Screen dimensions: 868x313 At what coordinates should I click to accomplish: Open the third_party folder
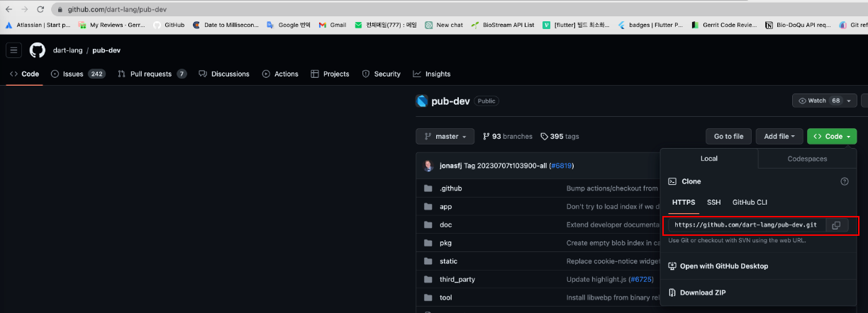tap(457, 279)
